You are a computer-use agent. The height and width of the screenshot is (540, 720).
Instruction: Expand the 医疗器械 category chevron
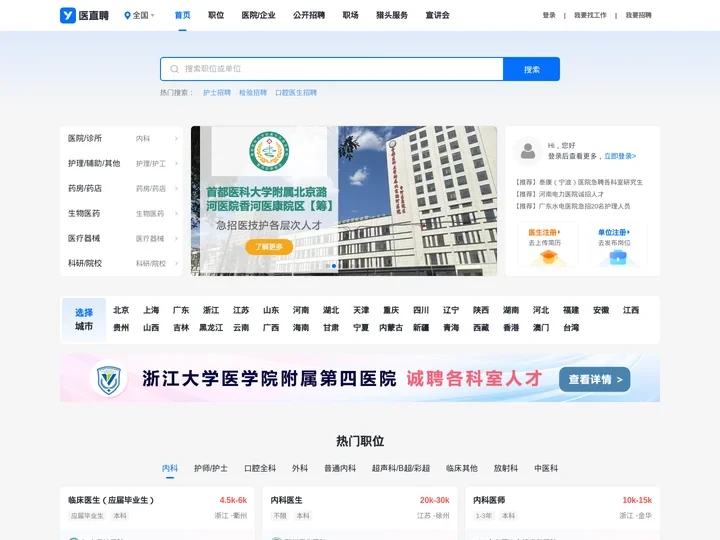click(176, 238)
